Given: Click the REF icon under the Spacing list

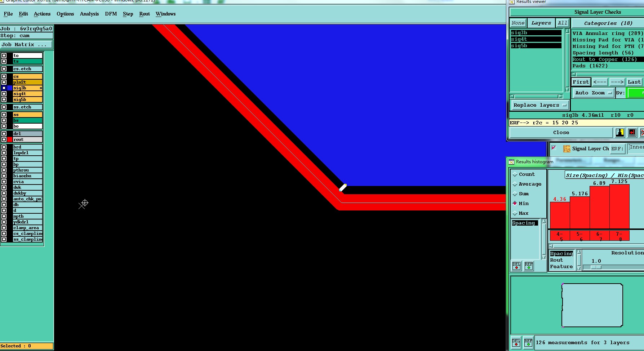Looking at the screenshot, I should 529,266.
